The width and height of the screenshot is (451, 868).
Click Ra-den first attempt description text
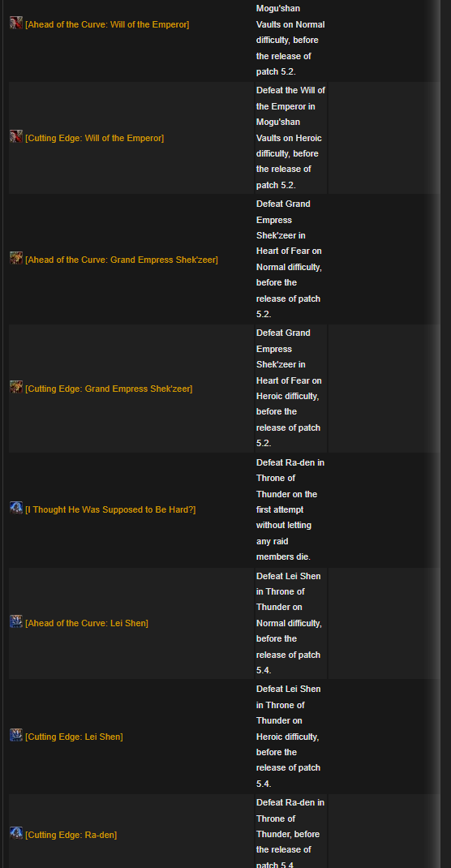290,509
